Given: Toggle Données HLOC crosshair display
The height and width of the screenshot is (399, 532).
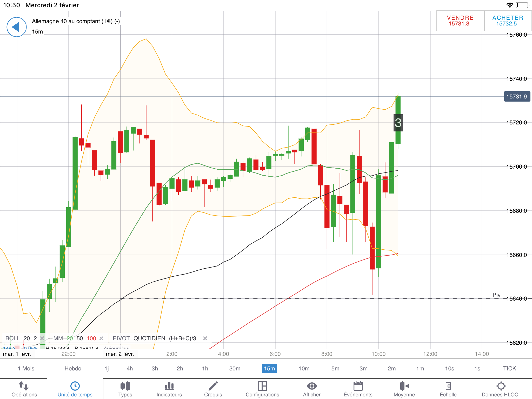Looking at the screenshot, I should coord(501,386).
